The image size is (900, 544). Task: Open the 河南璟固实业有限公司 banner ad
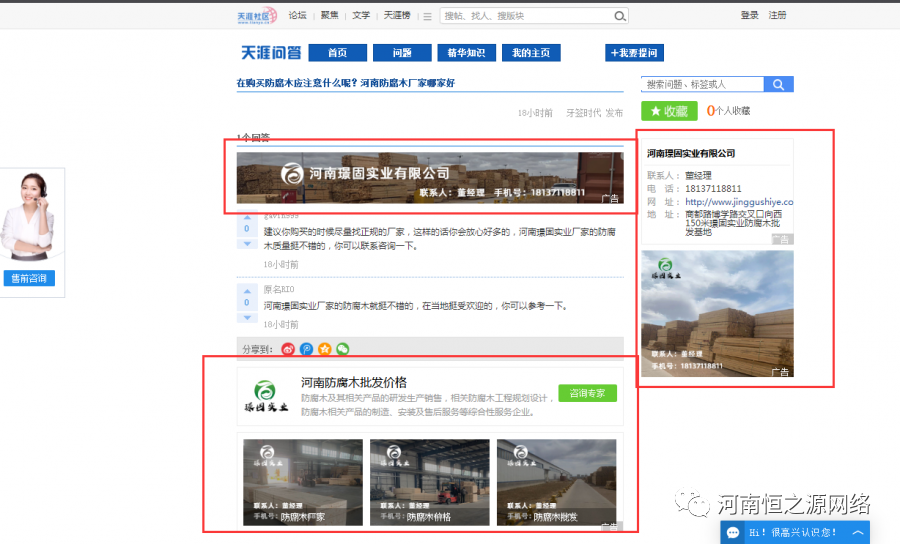430,178
